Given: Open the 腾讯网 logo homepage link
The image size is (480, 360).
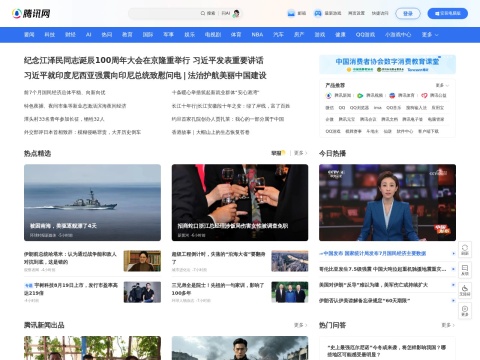Looking at the screenshot, I should tap(31, 13).
